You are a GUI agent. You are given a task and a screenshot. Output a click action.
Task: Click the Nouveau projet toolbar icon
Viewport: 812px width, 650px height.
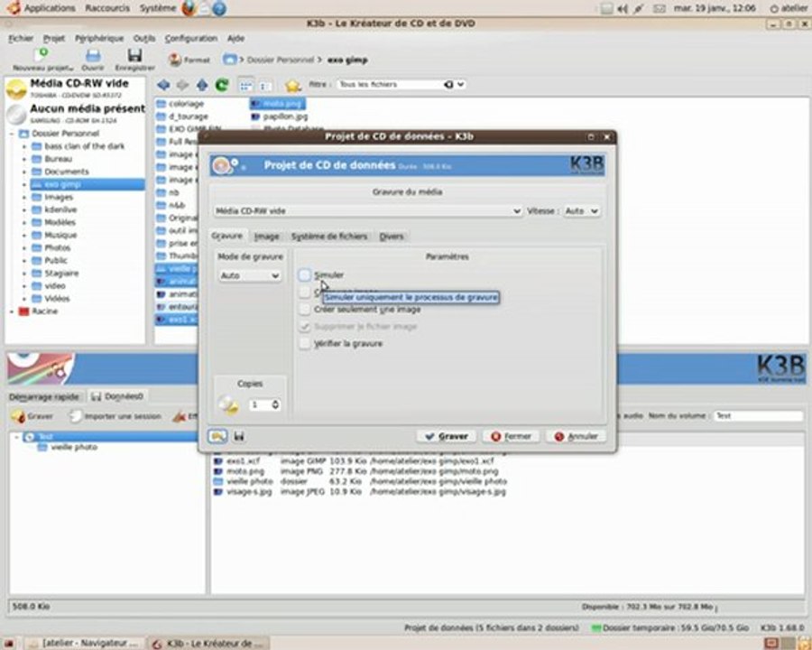point(41,54)
